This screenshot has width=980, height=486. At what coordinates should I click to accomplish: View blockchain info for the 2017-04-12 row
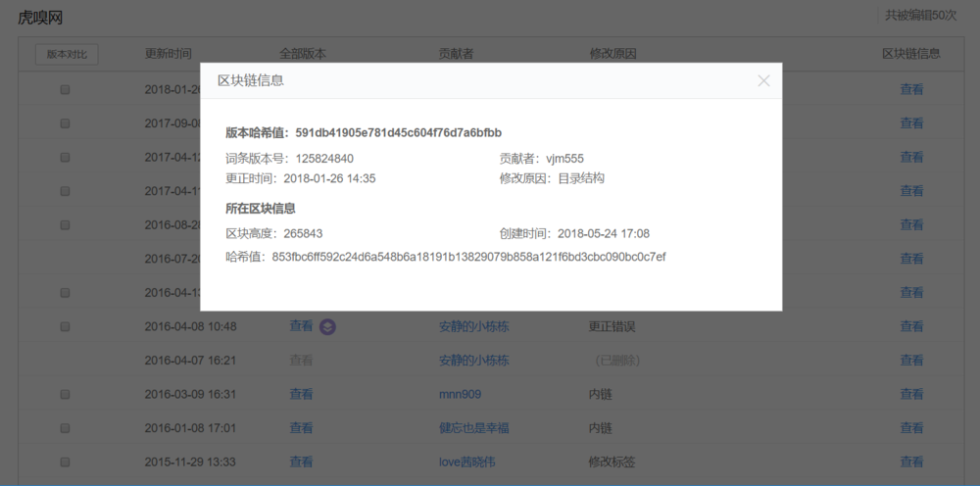click(x=911, y=157)
